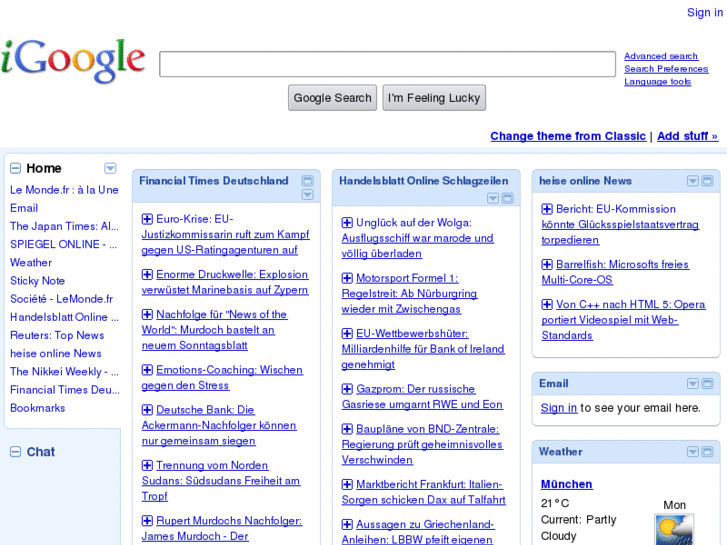Minimize the Financial Times Deutschland gadget
Screen dimensions: 727x545
307,181
